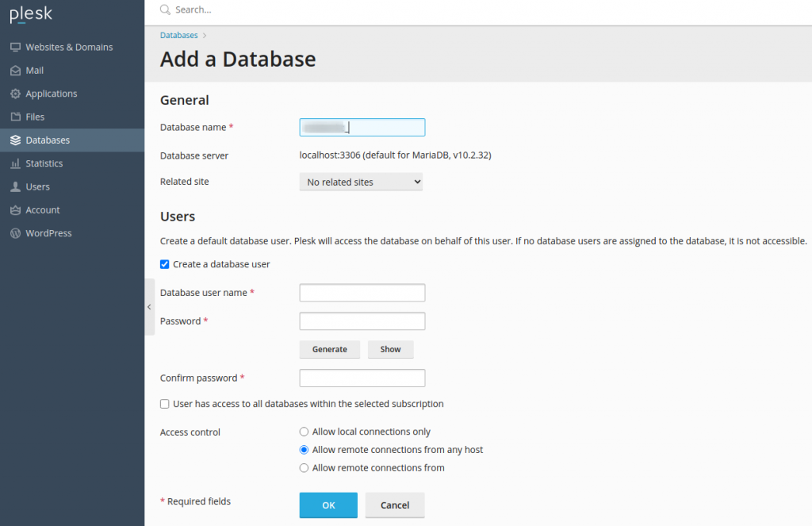812x526 pixels.
Task: Open the WordPress toolkit icon
Action: pos(16,232)
